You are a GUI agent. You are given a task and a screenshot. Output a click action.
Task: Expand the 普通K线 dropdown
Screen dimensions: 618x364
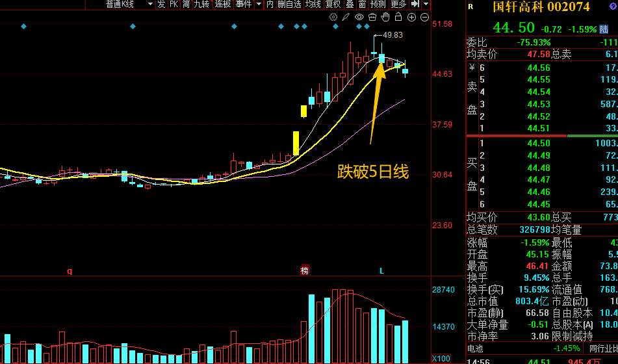coord(149,4)
